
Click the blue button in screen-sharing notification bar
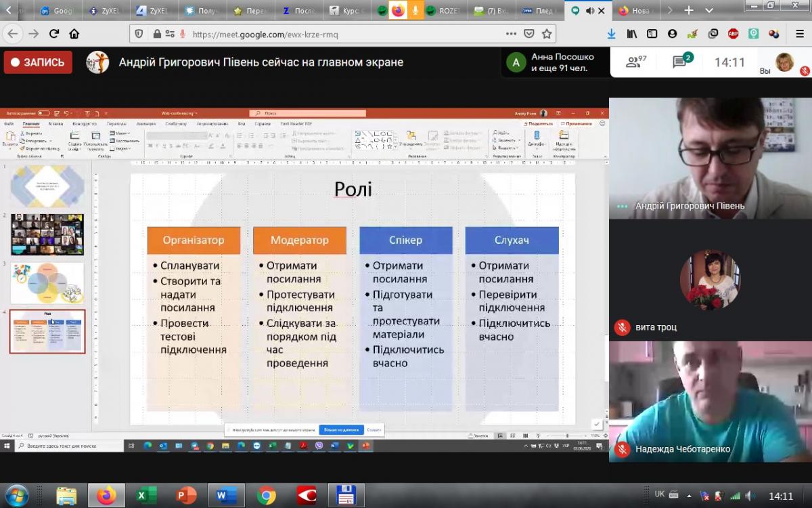[x=341, y=430]
